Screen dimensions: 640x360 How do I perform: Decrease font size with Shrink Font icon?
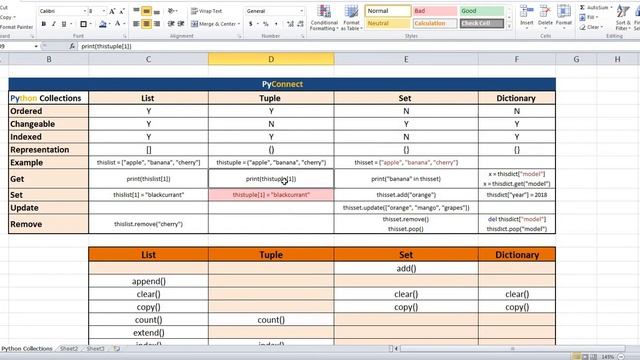point(122,11)
